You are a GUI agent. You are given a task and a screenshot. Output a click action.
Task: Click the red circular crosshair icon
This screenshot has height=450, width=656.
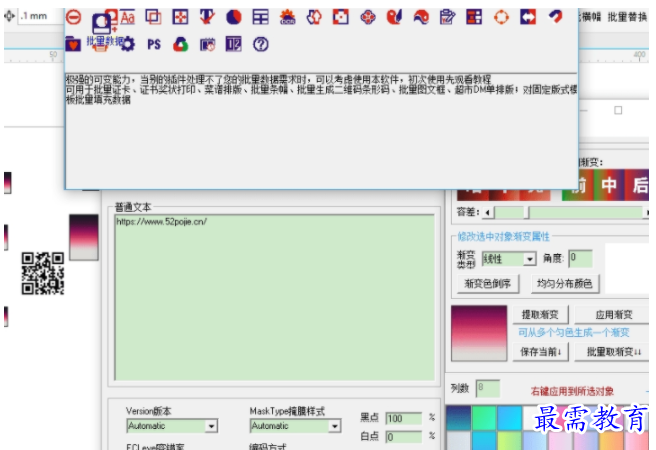point(501,17)
